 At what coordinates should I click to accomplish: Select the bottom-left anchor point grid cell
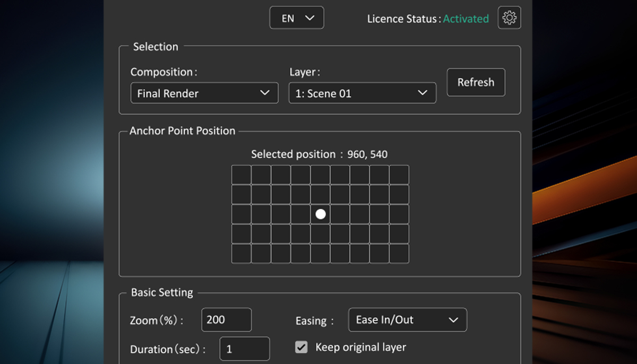[242, 254]
